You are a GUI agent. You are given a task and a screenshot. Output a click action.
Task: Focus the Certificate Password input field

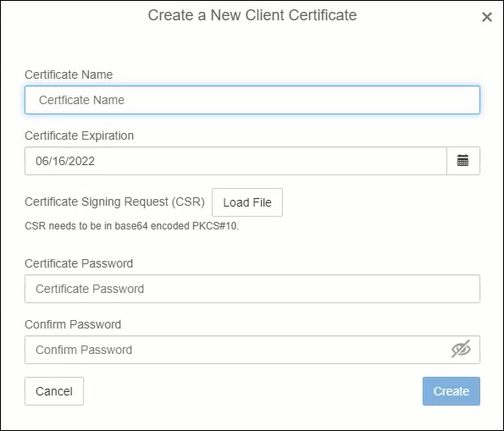[252, 289]
